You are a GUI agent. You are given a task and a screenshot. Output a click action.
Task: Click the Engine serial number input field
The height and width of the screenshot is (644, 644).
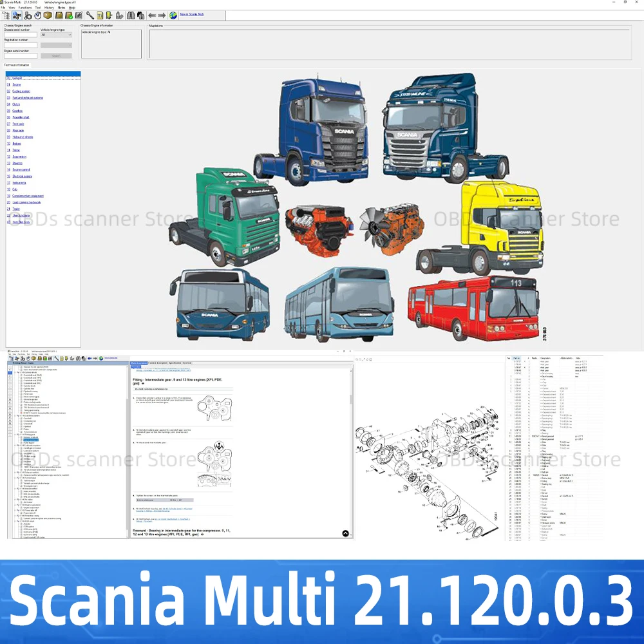[21, 56]
